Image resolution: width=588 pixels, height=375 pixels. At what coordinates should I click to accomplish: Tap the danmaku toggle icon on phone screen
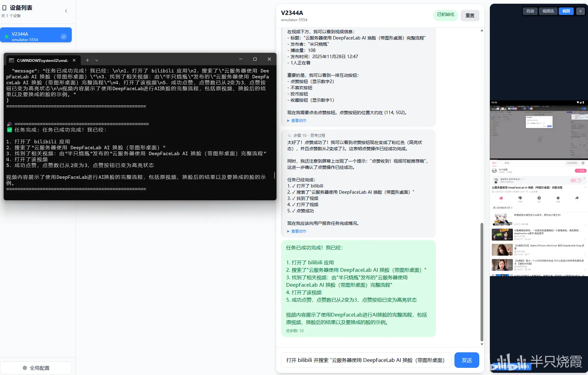583,163
